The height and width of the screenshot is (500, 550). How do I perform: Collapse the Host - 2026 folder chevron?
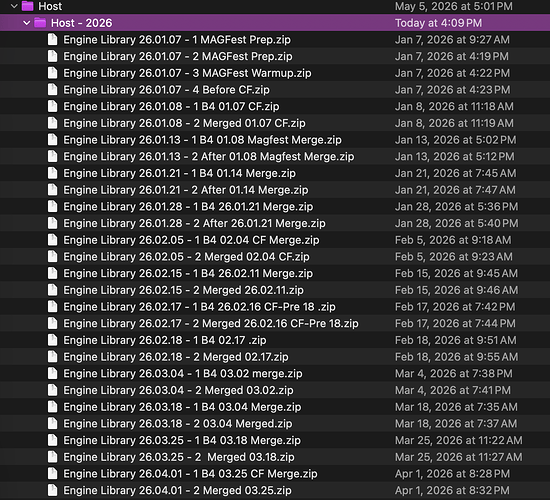coord(27,23)
